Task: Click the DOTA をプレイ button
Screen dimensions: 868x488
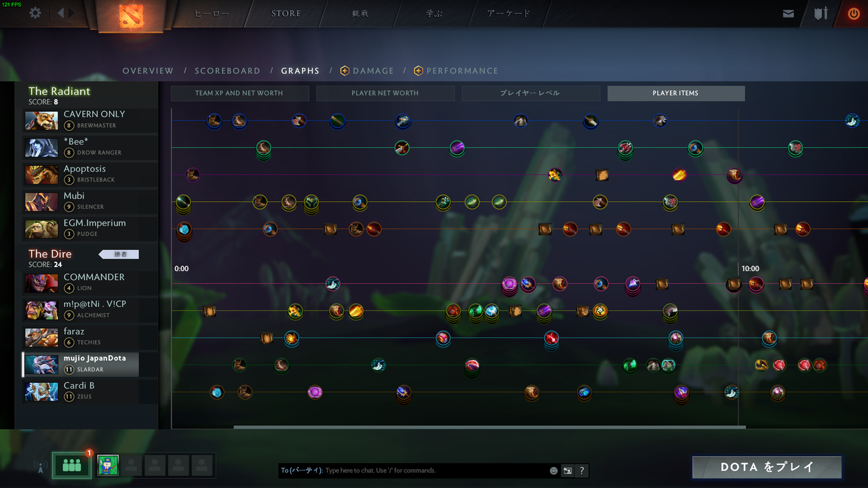Action: pos(767,467)
